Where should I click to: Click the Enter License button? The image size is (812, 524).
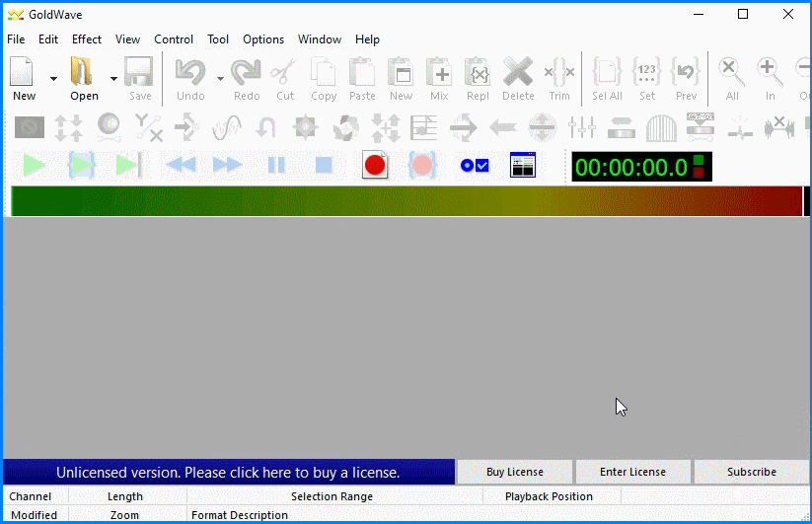pyautogui.click(x=632, y=472)
